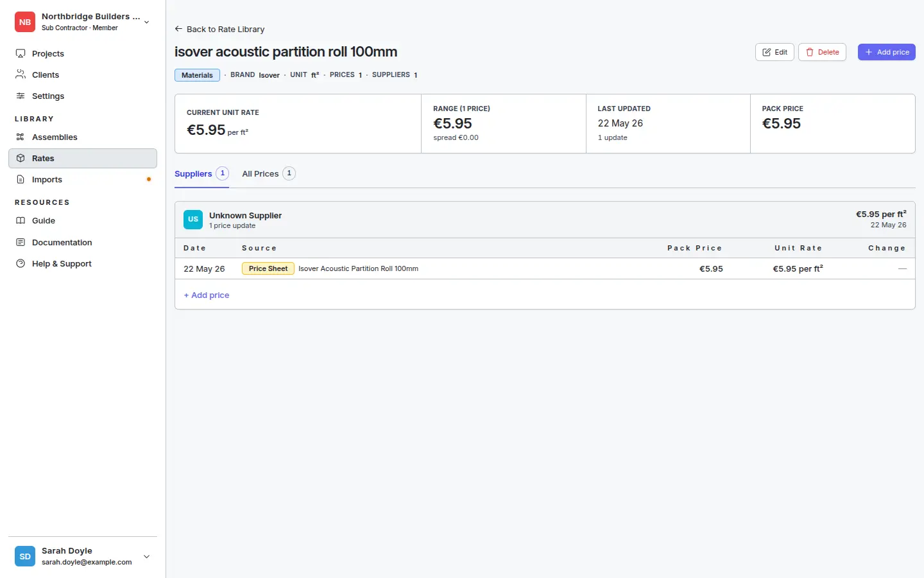Click the Projects sidebar icon
This screenshot has height=578, width=924.
[21, 53]
